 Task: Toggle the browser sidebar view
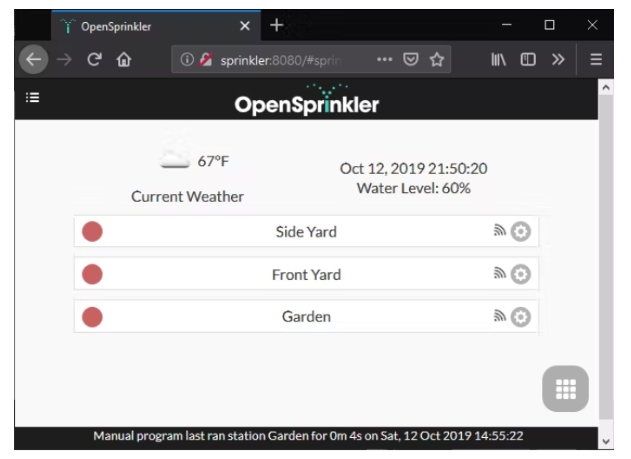pyautogui.click(x=528, y=60)
